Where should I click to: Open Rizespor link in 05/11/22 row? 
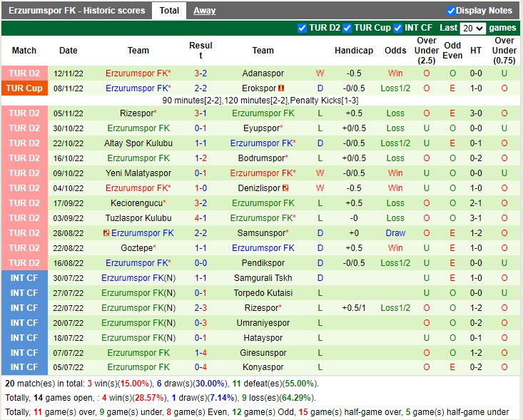[138, 113]
